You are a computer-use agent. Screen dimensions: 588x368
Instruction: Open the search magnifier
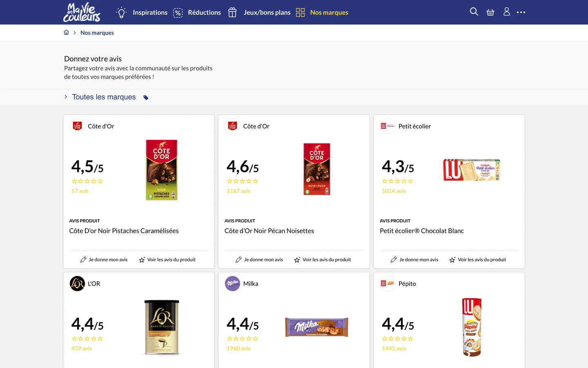tap(474, 12)
